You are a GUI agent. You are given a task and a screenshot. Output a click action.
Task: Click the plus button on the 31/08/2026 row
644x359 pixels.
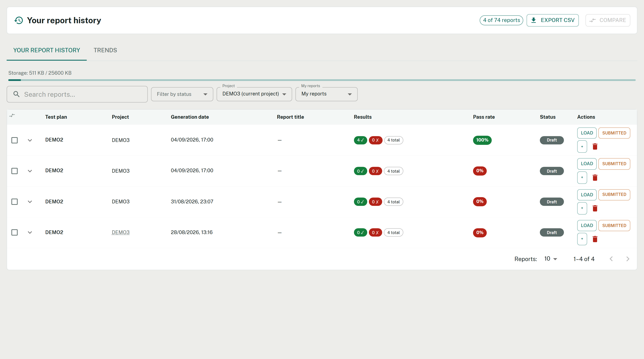click(x=582, y=208)
